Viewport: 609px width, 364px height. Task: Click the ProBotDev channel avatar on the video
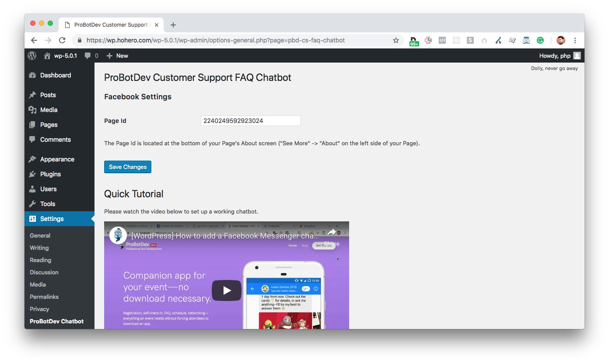(x=118, y=235)
